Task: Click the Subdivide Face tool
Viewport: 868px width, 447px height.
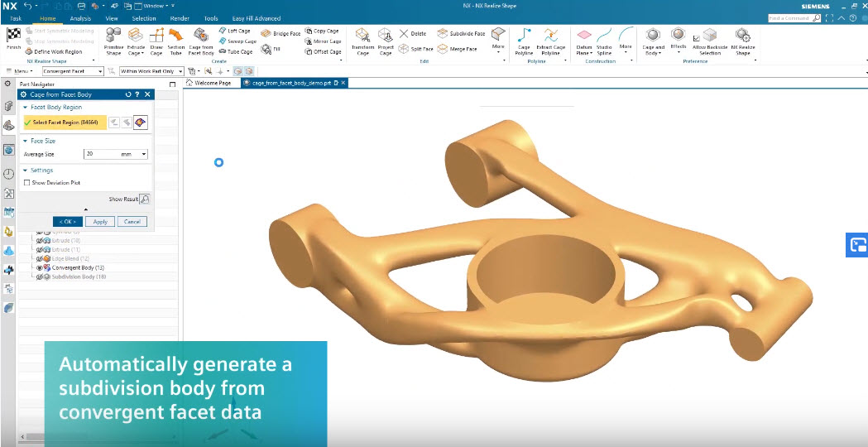Action: pos(461,33)
